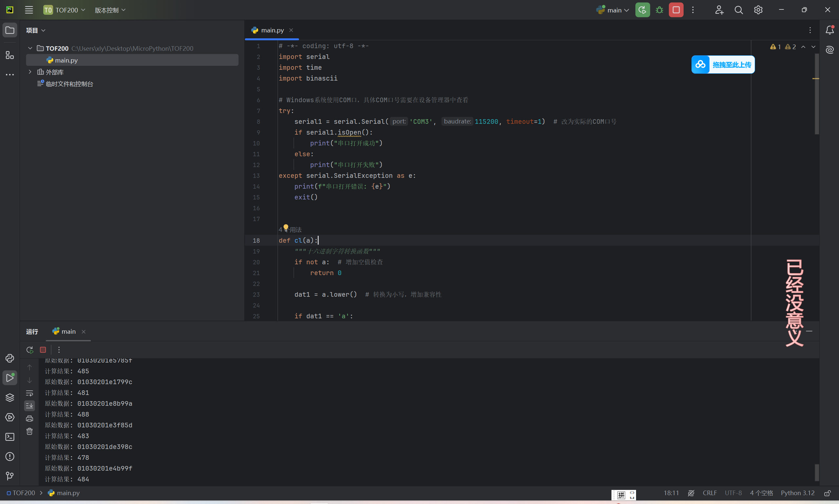Click the 拖拽至此上传 upload button
The image size is (839, 504).
[723, 65]
